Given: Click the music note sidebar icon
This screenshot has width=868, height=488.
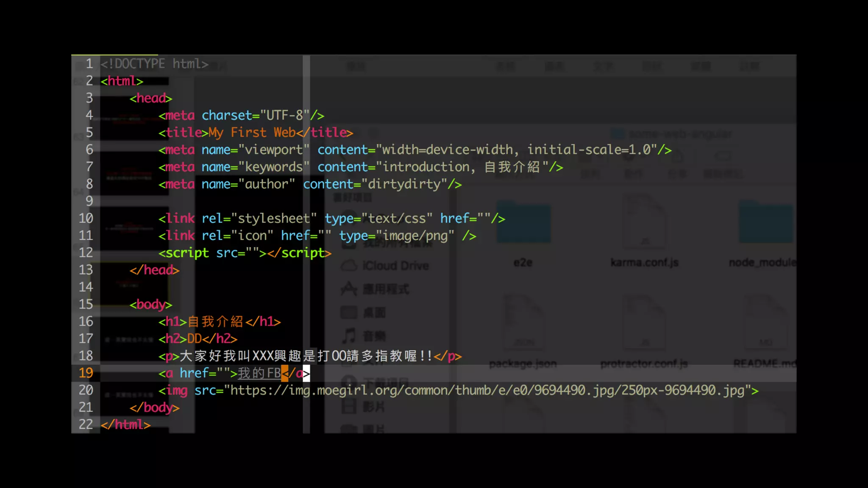Looking at the screenshot, I should tap(349, 336).
